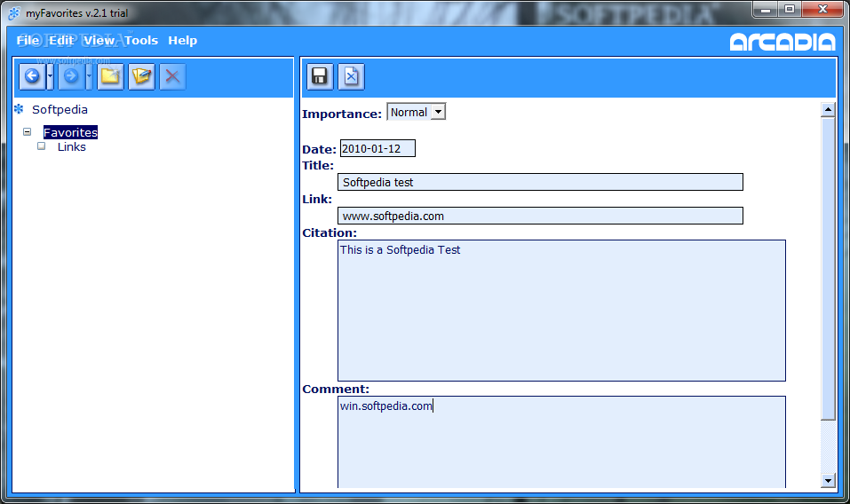Image resolution: width=850 pixels, height=504 pixels.
Task: Open the Edit menu
Action: click(x=60, y=40)
